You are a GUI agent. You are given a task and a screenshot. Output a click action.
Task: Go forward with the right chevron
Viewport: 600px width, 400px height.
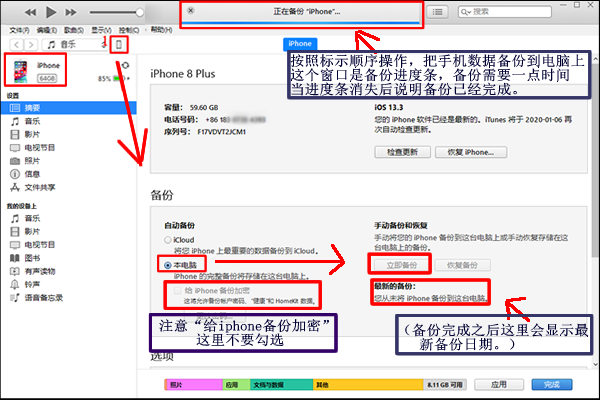point(31,45)
